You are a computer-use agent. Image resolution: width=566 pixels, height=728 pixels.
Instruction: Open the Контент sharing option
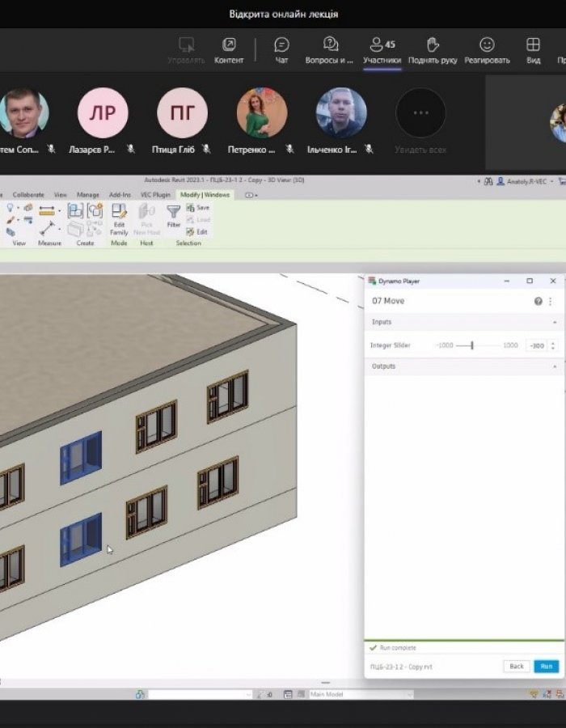coord(229,50)
